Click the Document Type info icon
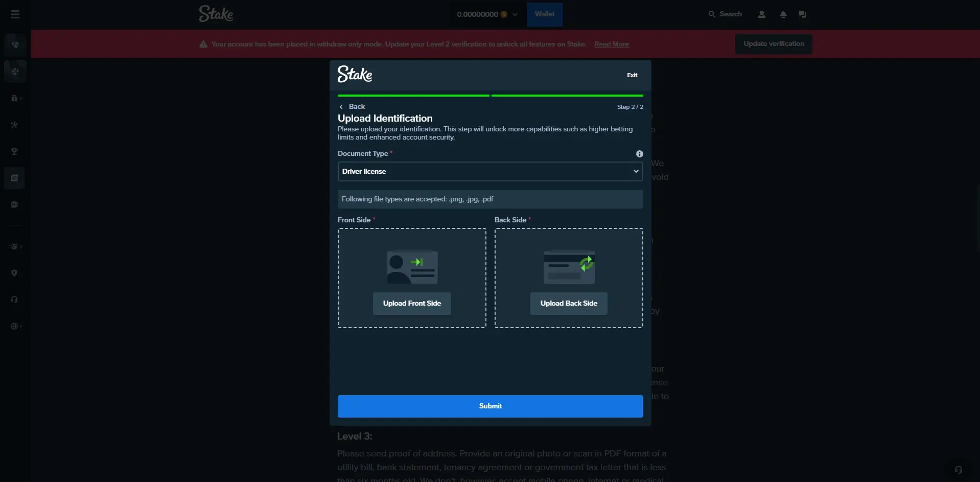Image resolution: width=980 pixels, height=482 pixels. click(639, 154)
